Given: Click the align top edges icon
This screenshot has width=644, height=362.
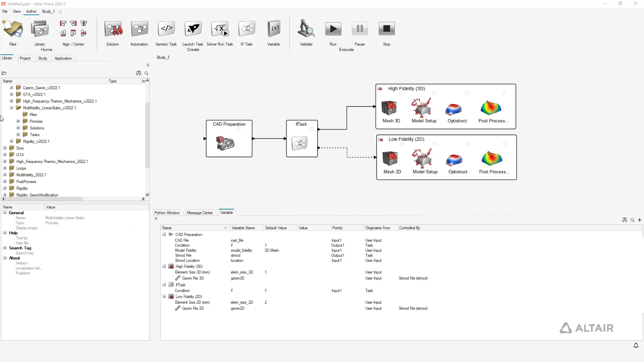Looking at the screenshot, I should 73,33.
